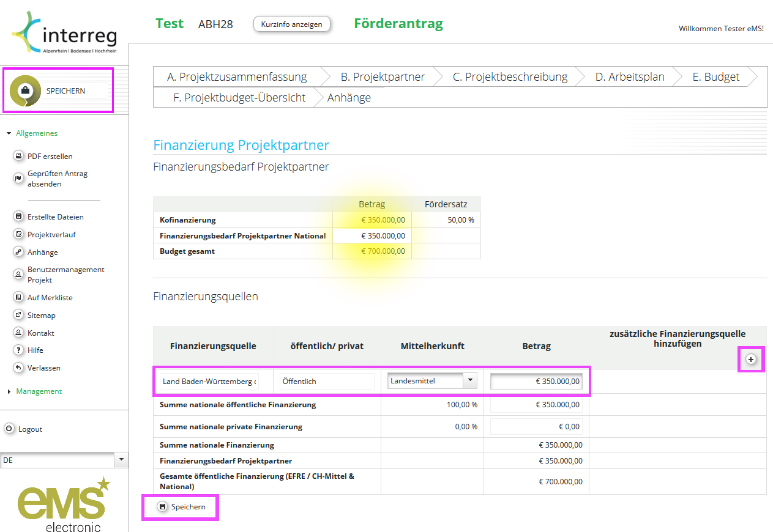Click the interreg logo

64,34
